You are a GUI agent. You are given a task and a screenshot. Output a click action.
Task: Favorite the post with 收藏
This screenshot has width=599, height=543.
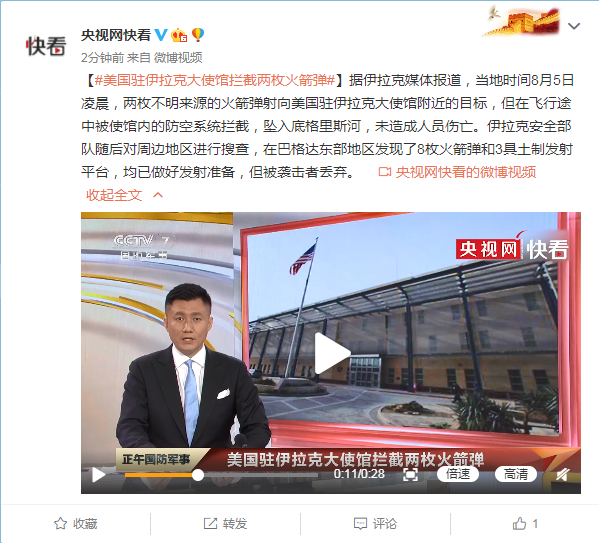(76, 524)
